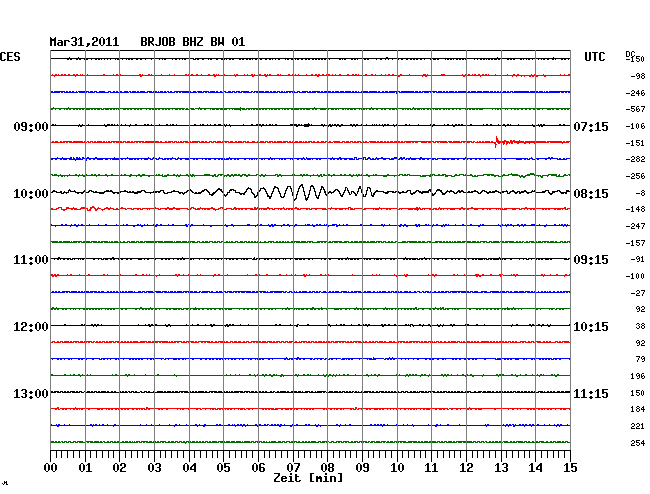
Task: Select the 11:00 local time label
Action: click(x=31, y=260)
